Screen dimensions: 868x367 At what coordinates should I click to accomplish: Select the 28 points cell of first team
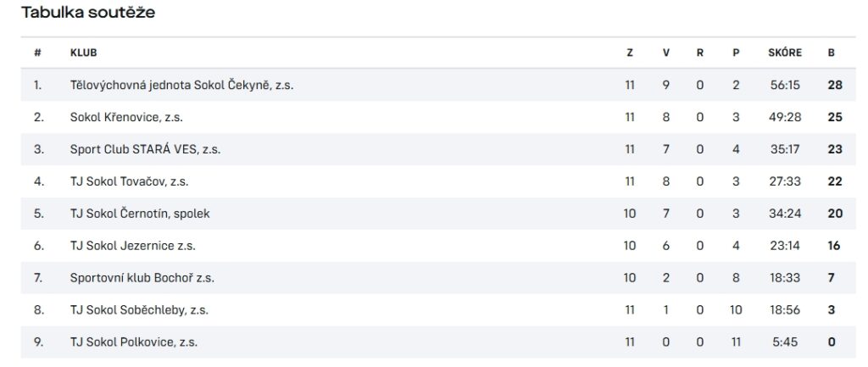pos(835,86)
